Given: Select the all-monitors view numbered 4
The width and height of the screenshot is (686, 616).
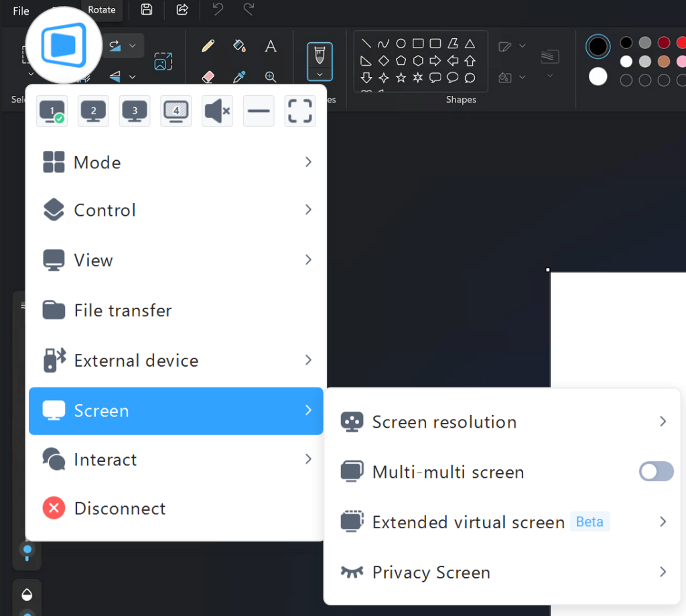Looking at the screenshot, I should (176, 111).
